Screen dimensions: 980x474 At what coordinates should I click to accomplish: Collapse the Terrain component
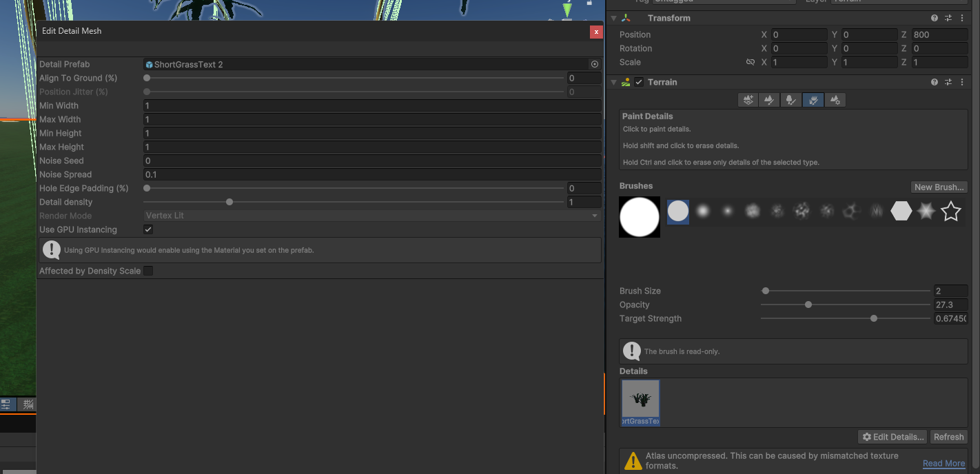[x=613, y=81]
